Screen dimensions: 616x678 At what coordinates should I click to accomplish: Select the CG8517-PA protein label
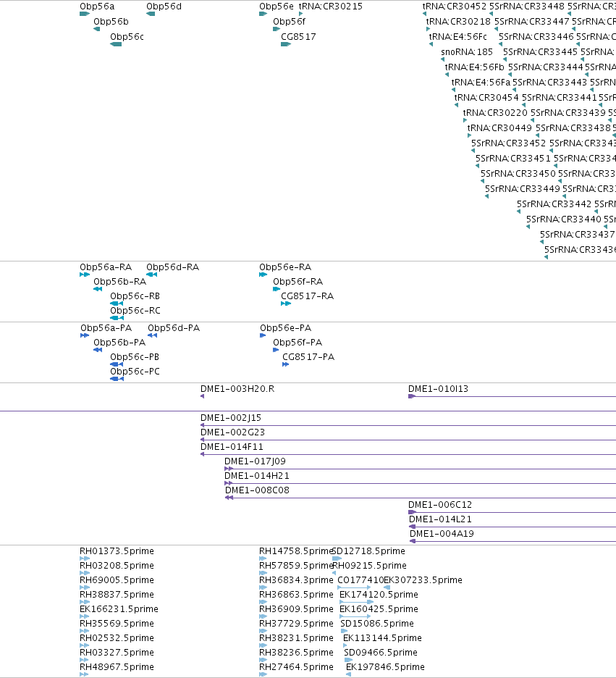click(308, 357)
